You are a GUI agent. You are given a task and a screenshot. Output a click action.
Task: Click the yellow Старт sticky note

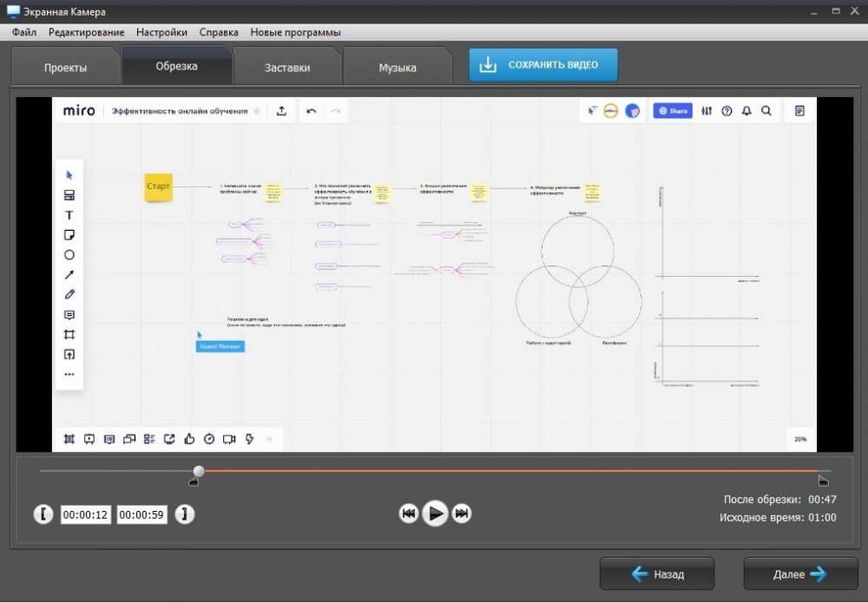tap(158, 187)
